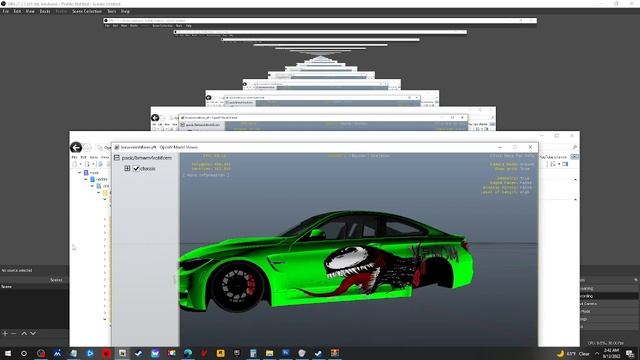Click the up arrow of the OpenIV right scrollbar

[576, 180]
